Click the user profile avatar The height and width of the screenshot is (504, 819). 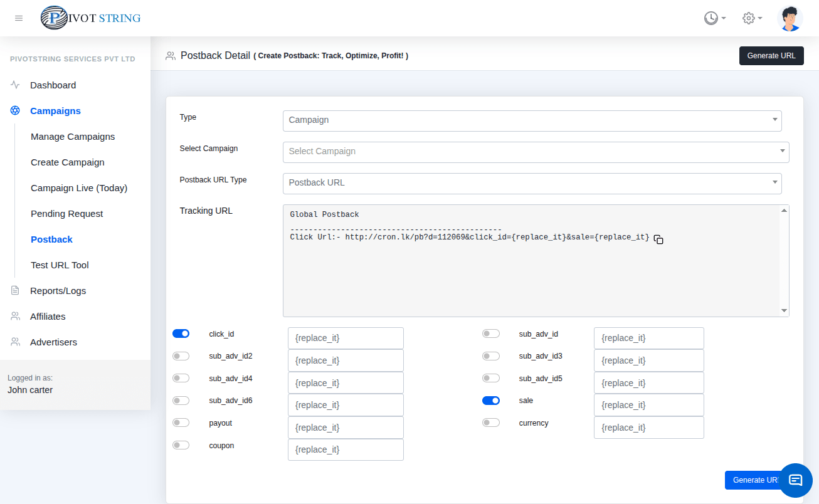point(790,18)
